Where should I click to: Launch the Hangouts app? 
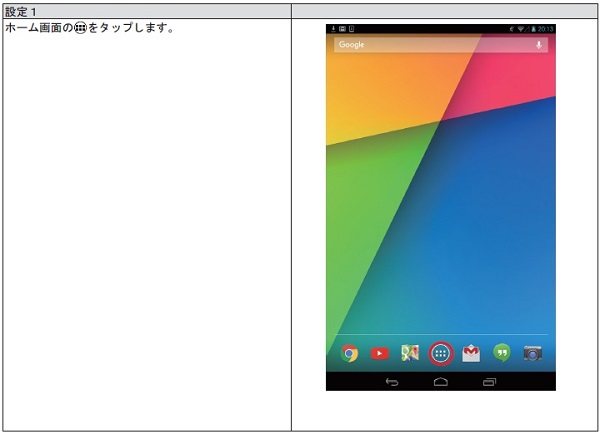502,353
